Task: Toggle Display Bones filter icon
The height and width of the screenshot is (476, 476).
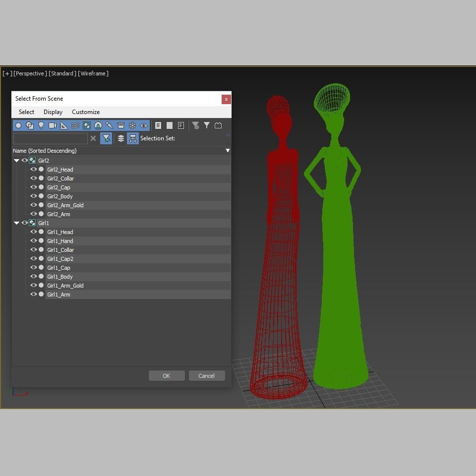Action: click(x=109, y=125)
